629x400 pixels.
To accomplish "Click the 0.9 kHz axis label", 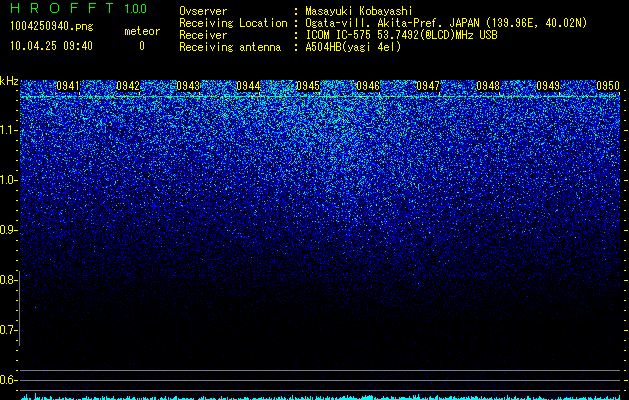I will [x=8, y=230].
